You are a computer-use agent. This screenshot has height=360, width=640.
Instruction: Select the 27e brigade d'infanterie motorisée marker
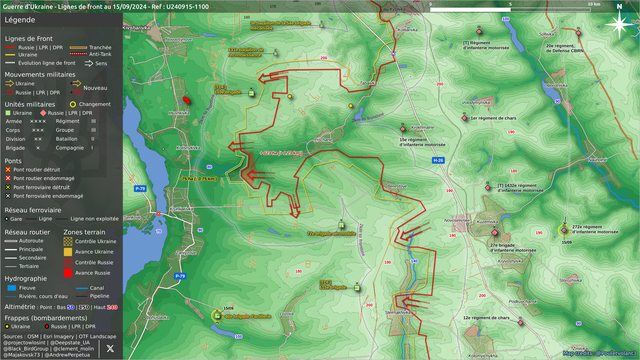(x=494, y=233)
